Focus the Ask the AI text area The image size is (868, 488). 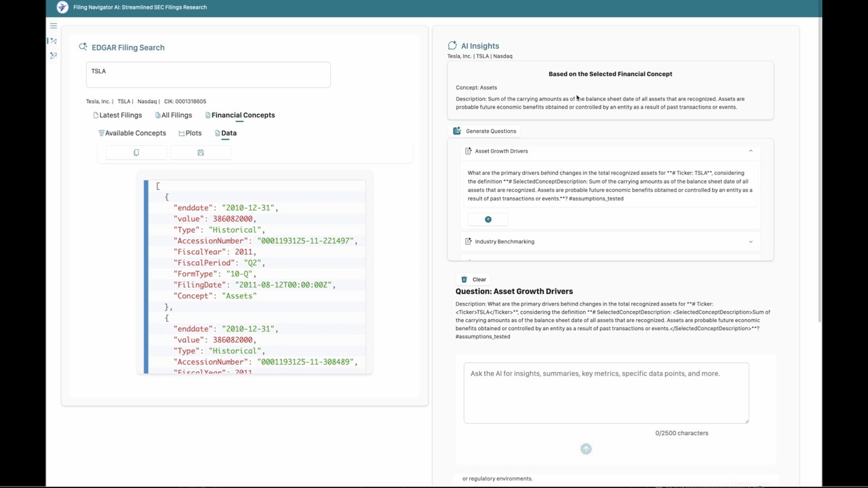tap(606, 393)
